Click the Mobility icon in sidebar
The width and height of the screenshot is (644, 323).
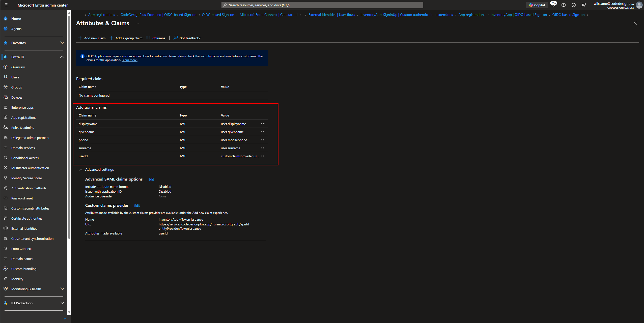[6, 279]
